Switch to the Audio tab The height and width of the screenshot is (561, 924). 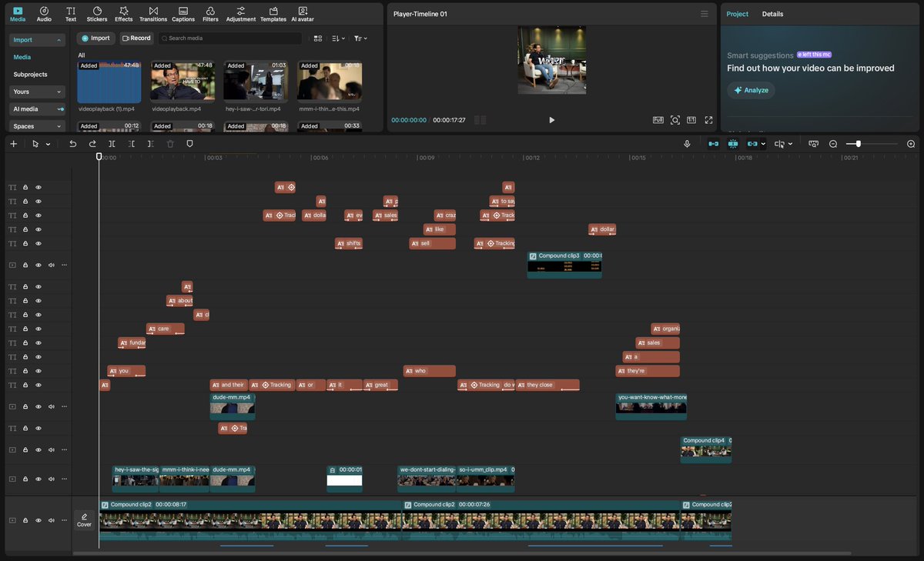[44, 13]
